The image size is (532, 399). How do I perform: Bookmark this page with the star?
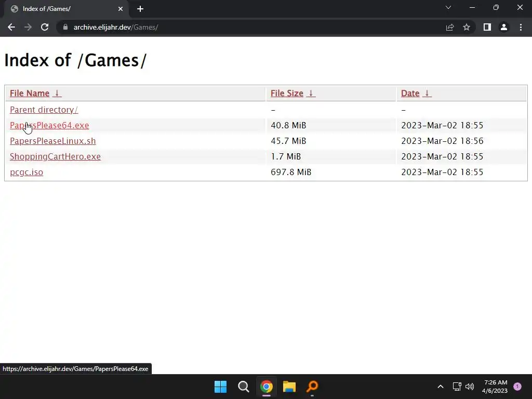point(467,27)
